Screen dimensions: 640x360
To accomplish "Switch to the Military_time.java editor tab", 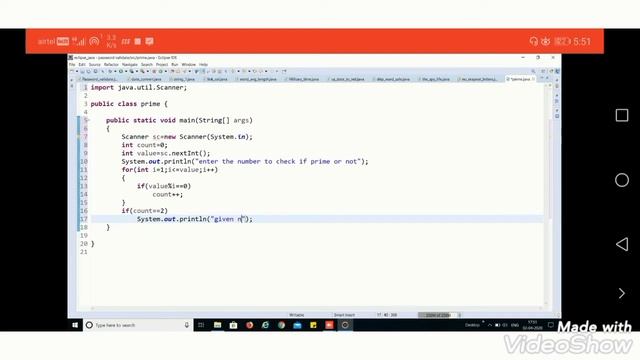I will point(303,79).
